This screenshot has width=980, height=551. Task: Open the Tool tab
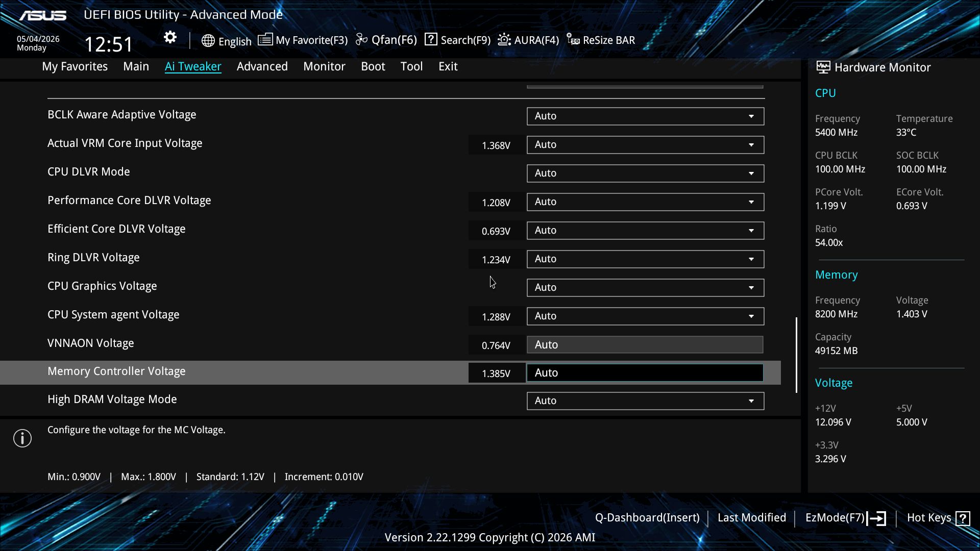click(411, 66)
